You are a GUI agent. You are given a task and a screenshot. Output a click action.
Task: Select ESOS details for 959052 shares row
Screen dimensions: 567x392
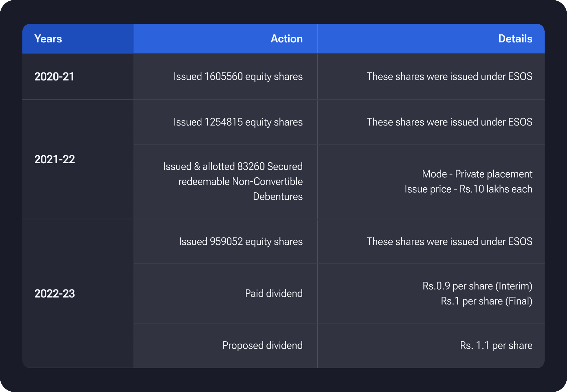(449, 241)
